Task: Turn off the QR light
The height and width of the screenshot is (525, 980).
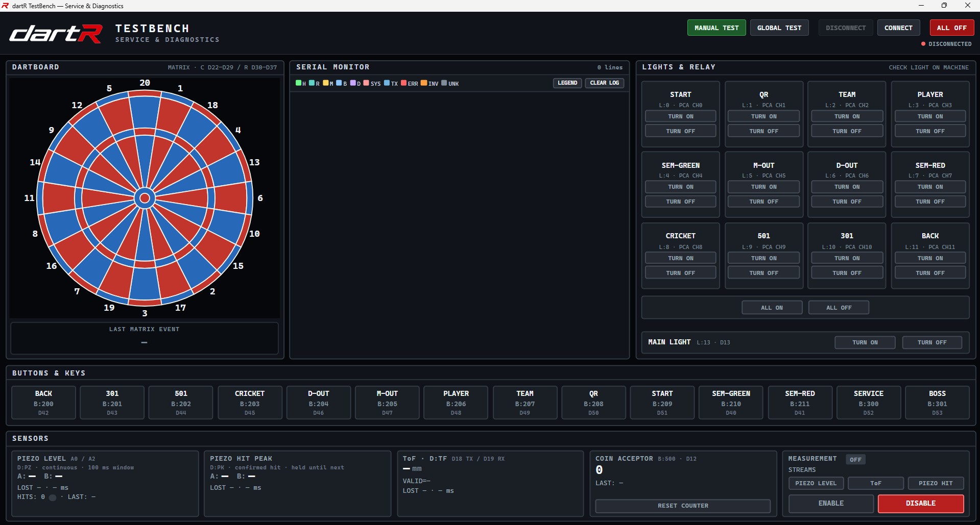Action: tap(764, 131)
